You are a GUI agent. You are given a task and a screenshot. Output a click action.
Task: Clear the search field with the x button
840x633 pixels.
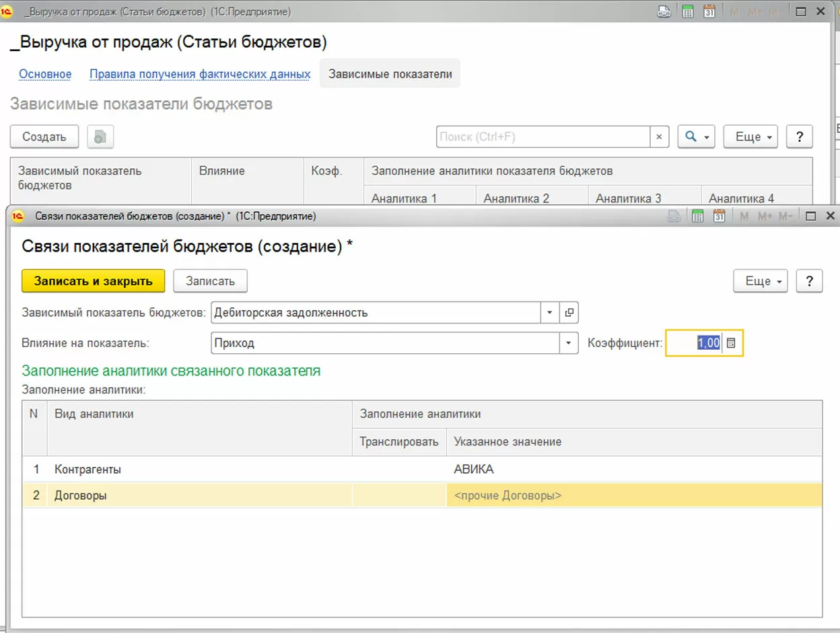(x=659, y=137)
